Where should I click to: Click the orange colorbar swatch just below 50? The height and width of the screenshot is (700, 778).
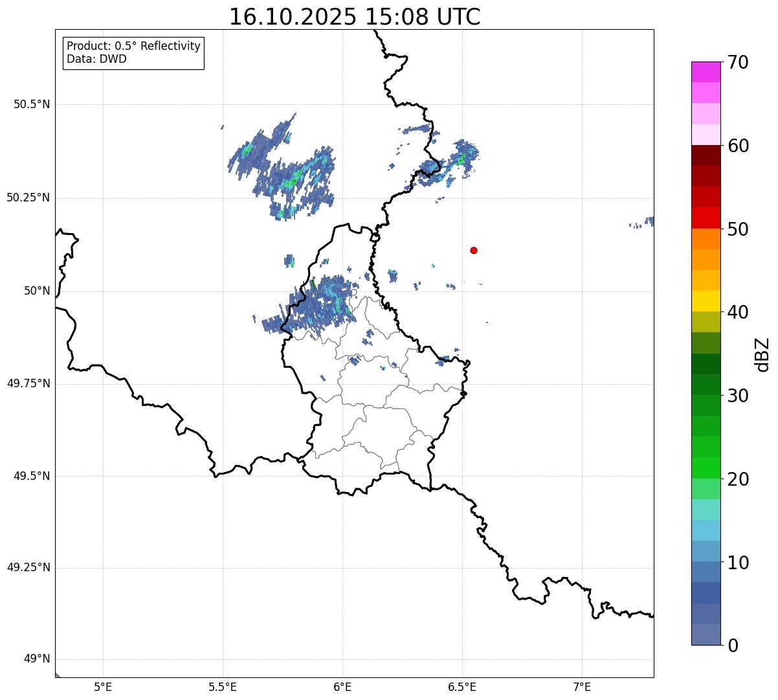(706, 239)
